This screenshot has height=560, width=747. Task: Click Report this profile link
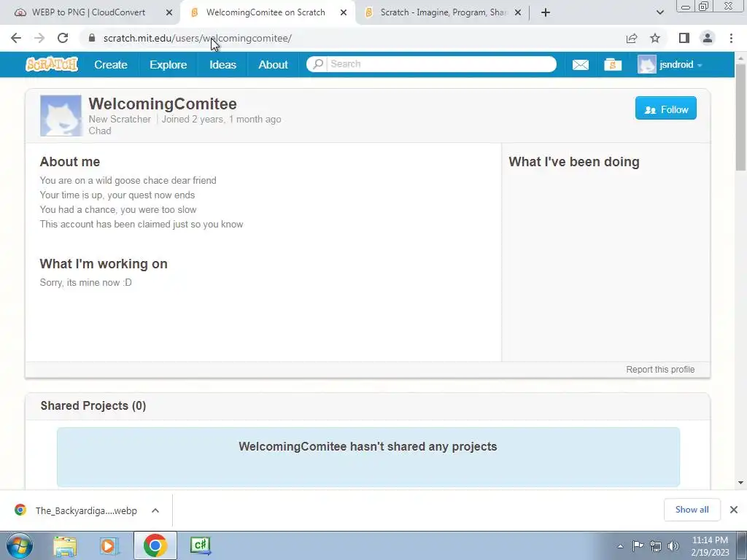[660, 370]
